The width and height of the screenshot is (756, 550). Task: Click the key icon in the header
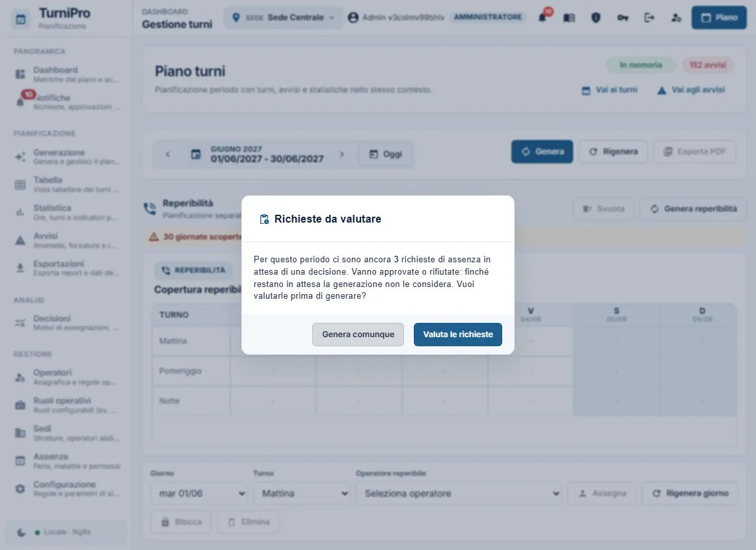coord(623,18)
